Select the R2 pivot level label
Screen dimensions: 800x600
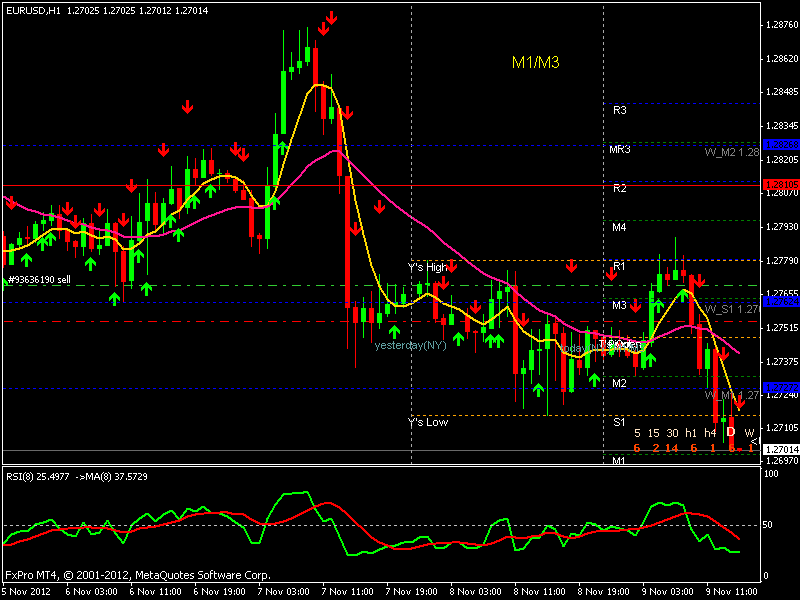point(619,188)
